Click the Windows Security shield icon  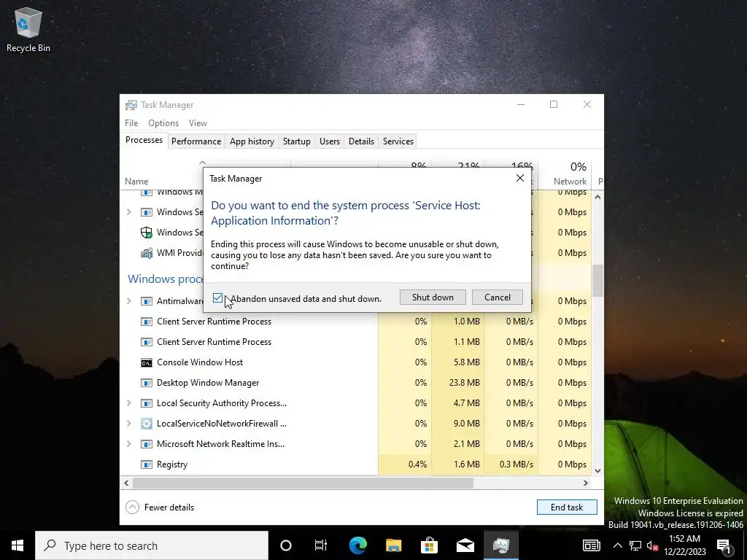tap(147, 233)
